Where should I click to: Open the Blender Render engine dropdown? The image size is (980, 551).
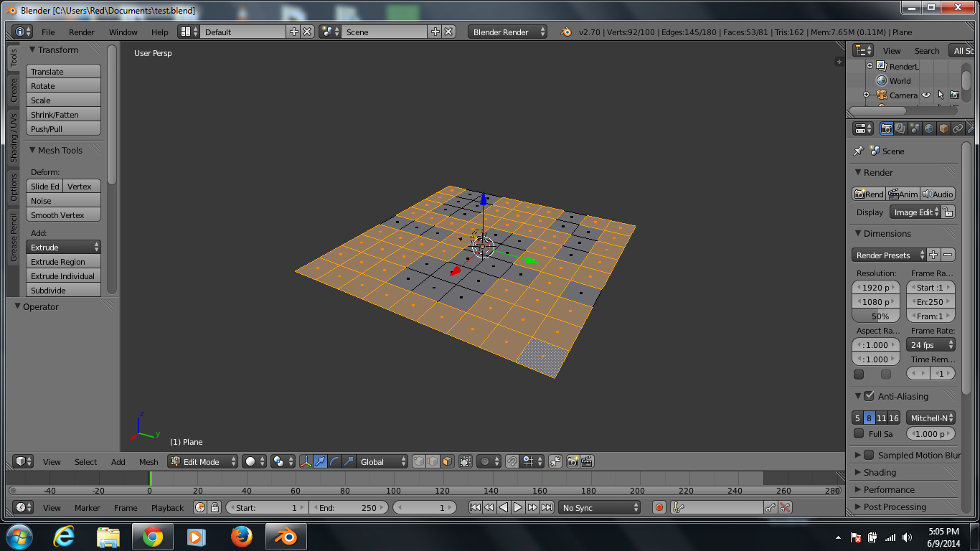[x=507, y=32]
